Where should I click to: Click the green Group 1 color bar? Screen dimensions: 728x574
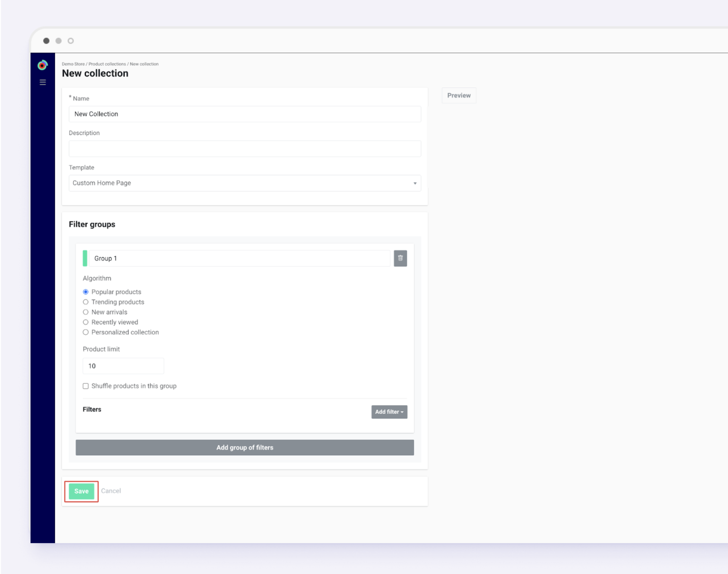[85, 258]
